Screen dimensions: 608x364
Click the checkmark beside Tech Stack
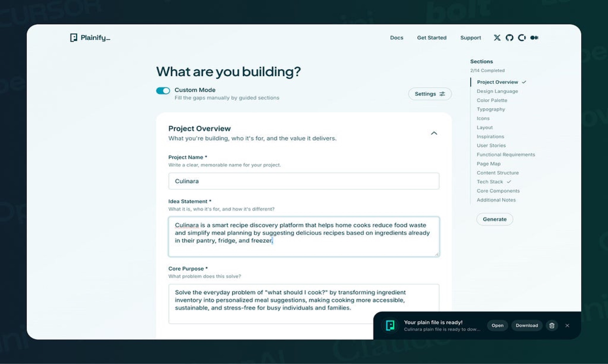509,182
